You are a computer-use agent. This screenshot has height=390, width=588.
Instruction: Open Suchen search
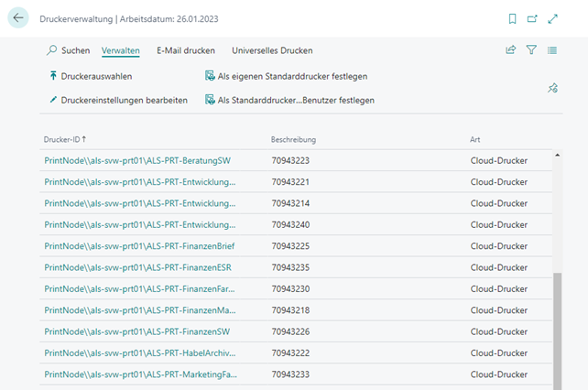[68, 50]
